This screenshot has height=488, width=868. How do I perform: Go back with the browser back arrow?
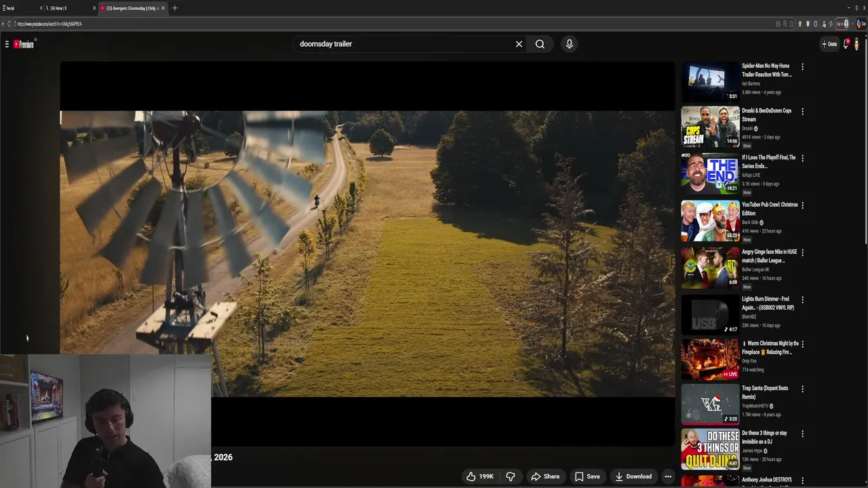click(x=3, y=24)
